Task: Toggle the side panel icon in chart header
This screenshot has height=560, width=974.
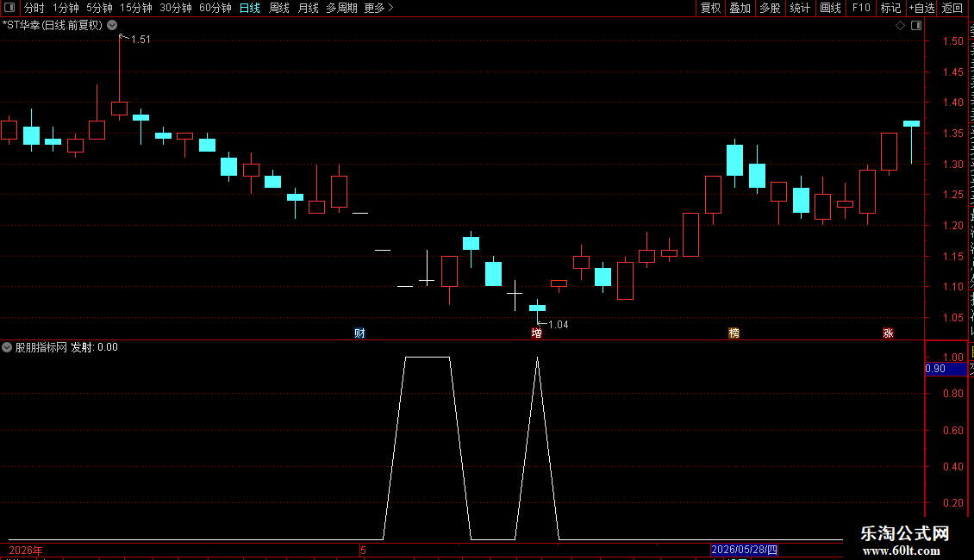Action: click(x=916, y=26)
